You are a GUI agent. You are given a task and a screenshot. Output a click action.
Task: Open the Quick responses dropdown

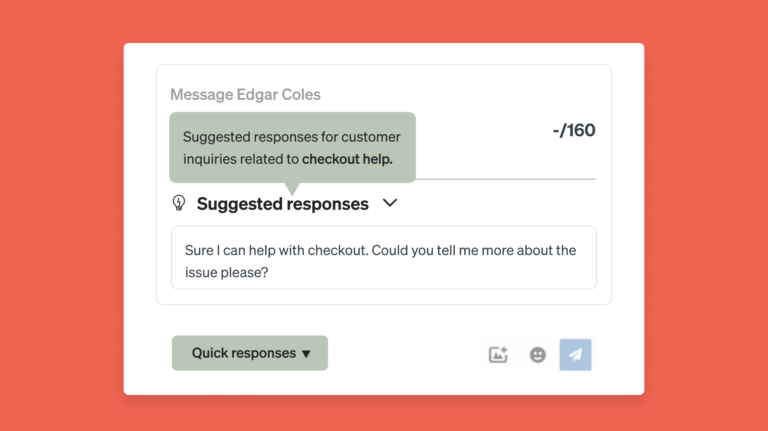(x=250, y=353)
